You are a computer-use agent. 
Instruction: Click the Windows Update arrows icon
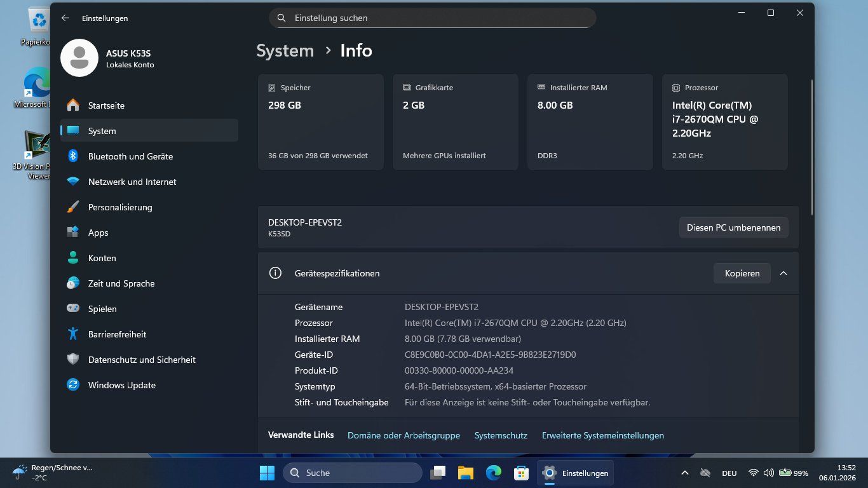pyautogui.click(x=73, y=385)
